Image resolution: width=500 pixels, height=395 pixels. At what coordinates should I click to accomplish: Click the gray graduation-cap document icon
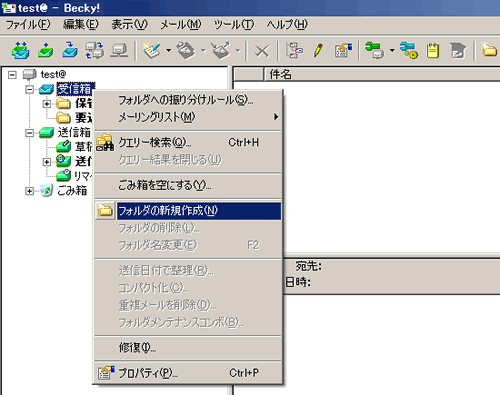point(458,51)
